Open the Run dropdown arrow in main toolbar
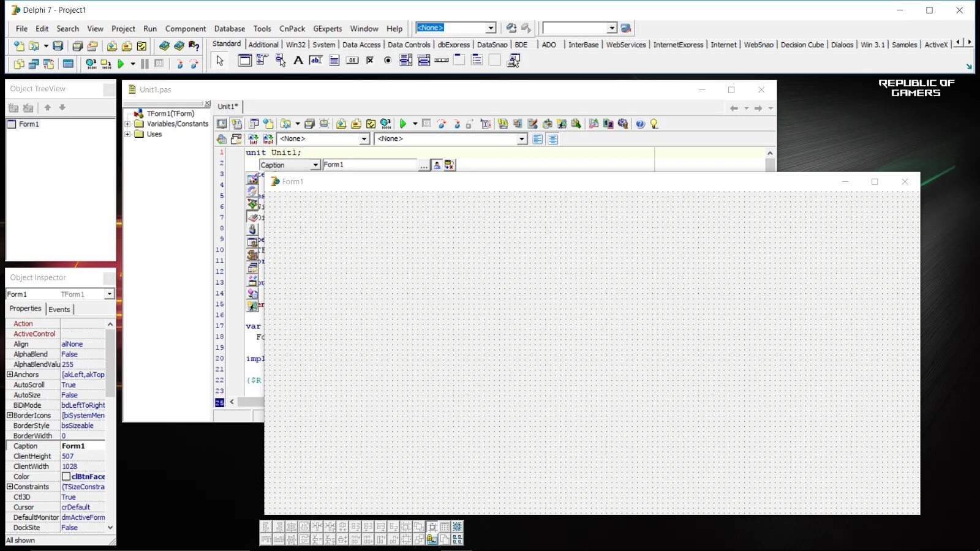Image resolution: width=980 pixels, height=551 pixels. tap(132, 64)
